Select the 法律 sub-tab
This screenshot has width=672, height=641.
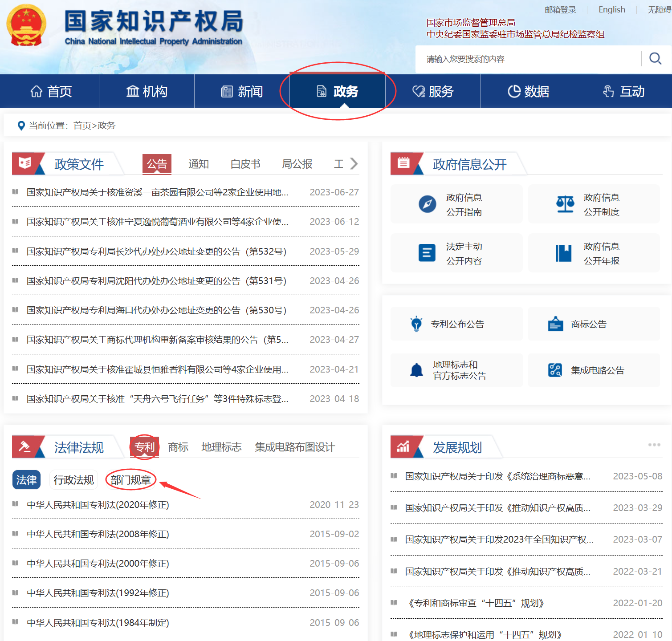pos(26,480)
